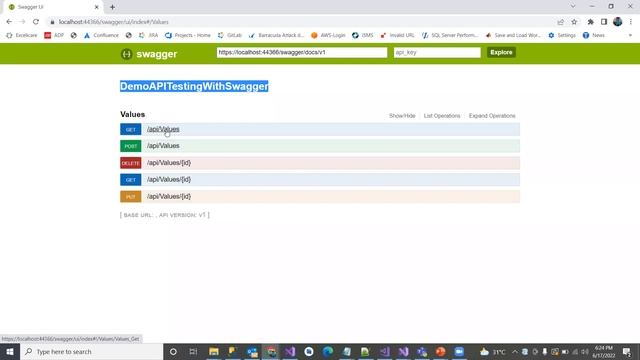Open the Windows Start menu
Image resolution: width=640 pixels, height=360 pixels.
(10, 351)
